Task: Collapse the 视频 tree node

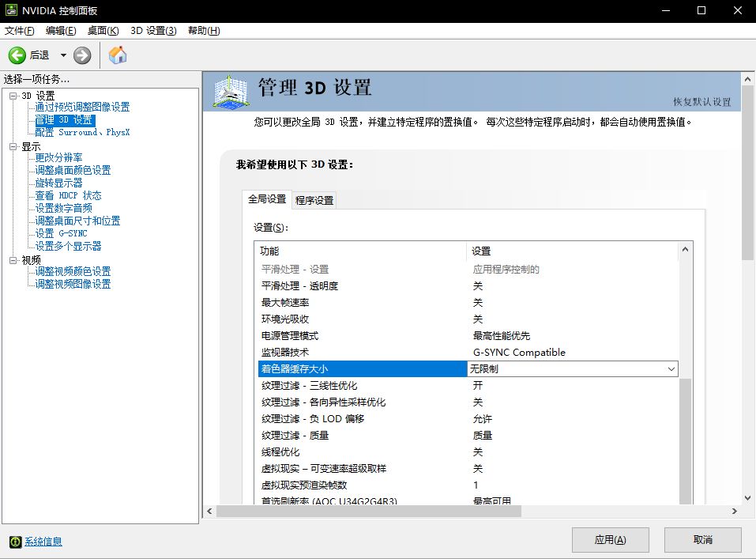Action: (x=13, y=260)
